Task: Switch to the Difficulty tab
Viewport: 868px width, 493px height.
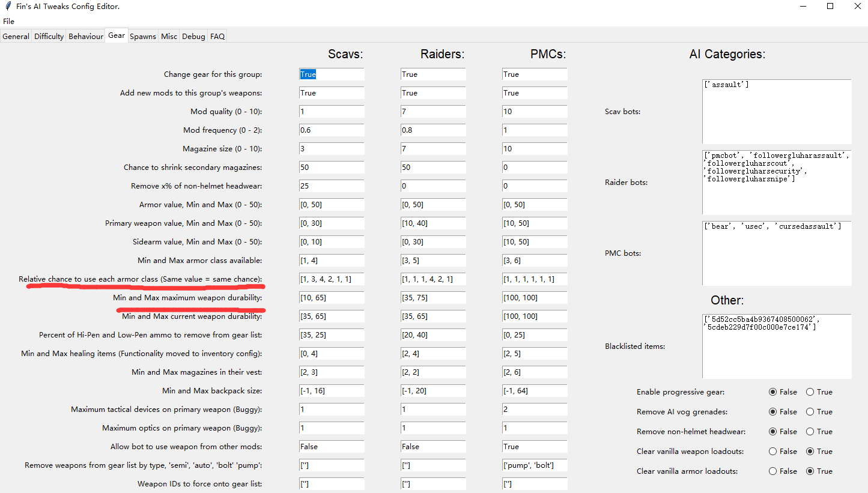Action: pos(49,37)
